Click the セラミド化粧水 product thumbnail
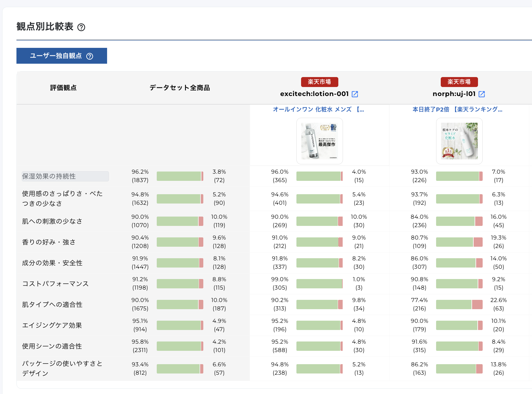Image resolution: width=532 pixels, height=394 pixels. [459, 141]
